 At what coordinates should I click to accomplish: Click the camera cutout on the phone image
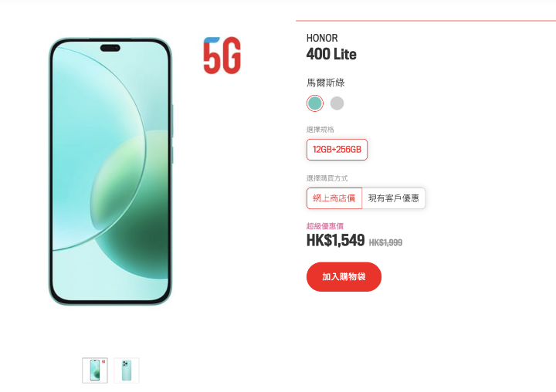pyautogui.click(x=110, y=48)
